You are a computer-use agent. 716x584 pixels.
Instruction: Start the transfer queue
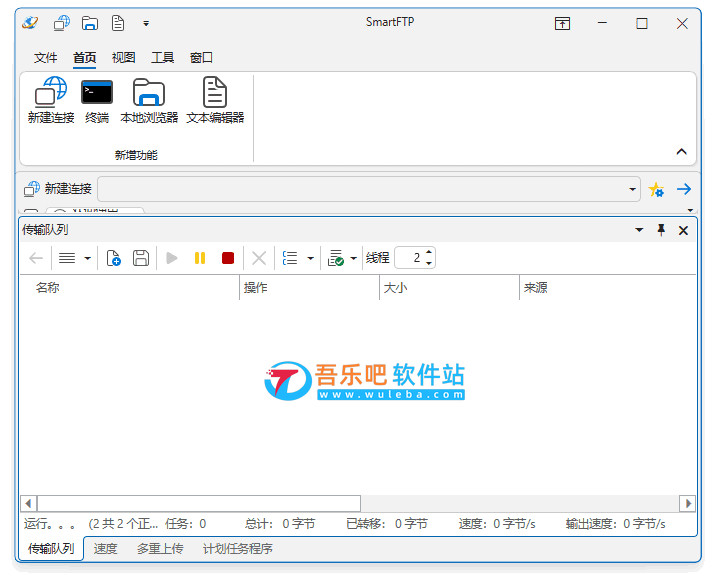pyautogui.click(x=172, y=258)
